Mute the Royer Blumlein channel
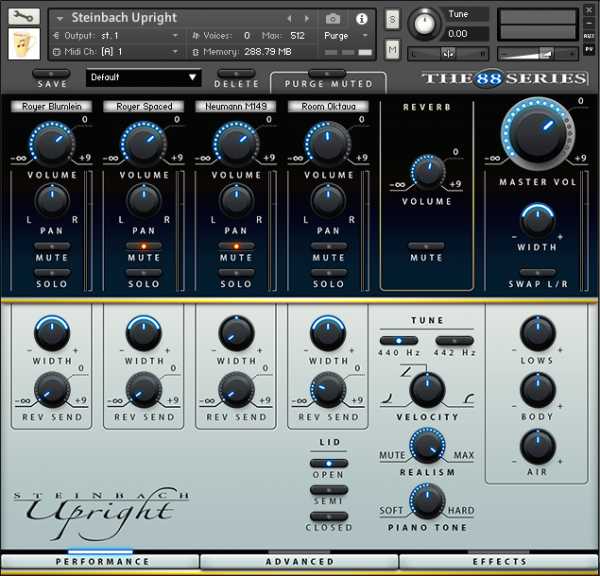600x576 pixels. (x=52, y=246)
